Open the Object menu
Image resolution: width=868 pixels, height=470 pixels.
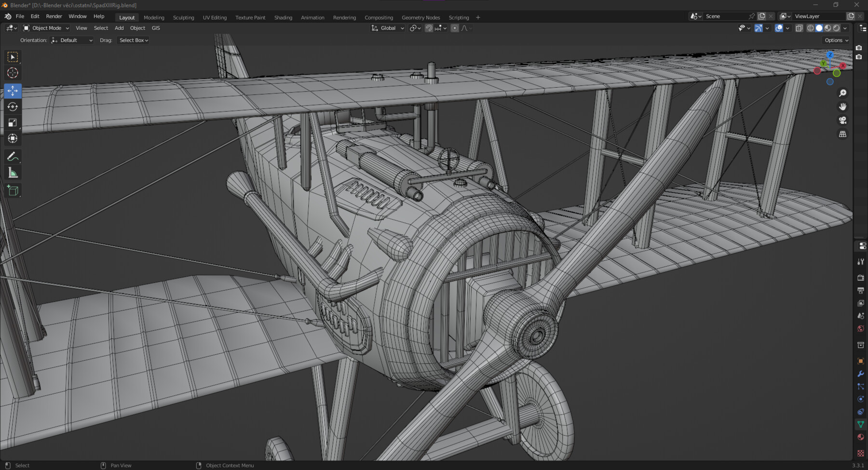[137, 28]
